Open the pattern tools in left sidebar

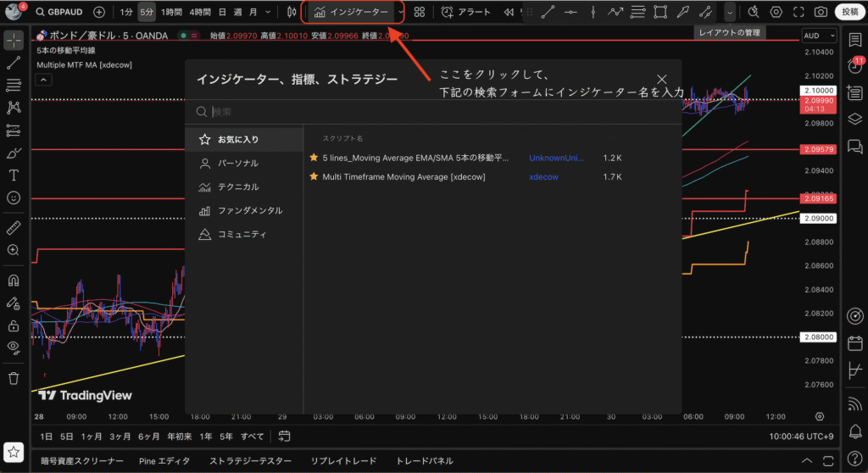click(14, 107)
